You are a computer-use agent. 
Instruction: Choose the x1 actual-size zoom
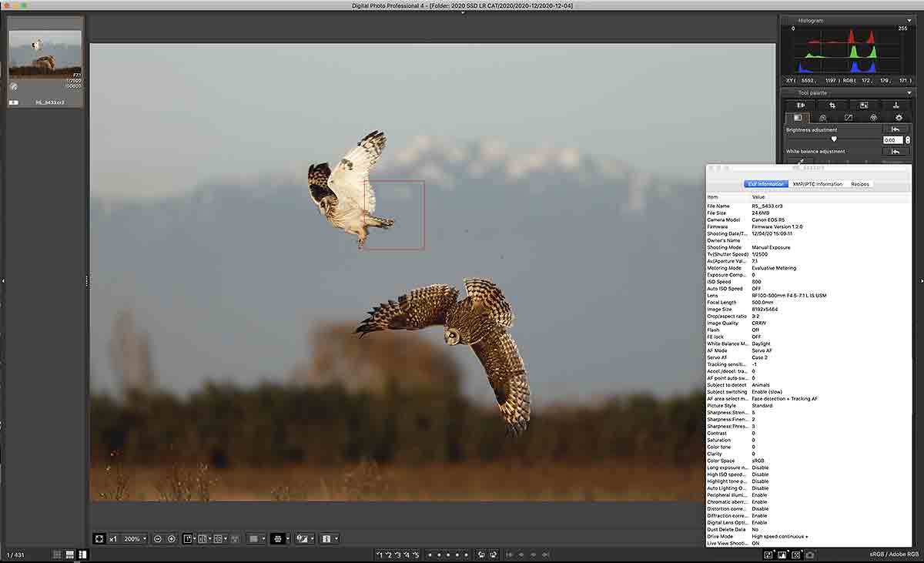click(x=113, y=539)
